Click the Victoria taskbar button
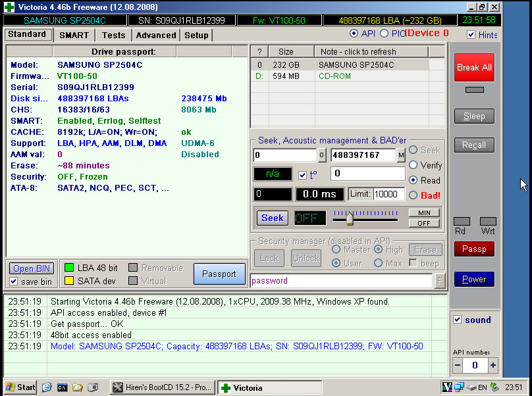 269,387
